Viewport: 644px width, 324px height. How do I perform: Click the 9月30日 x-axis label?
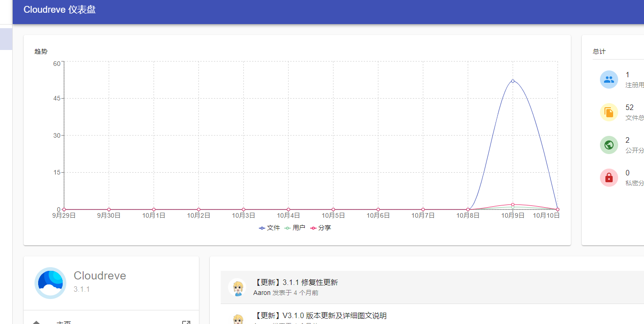pos(109,215)
